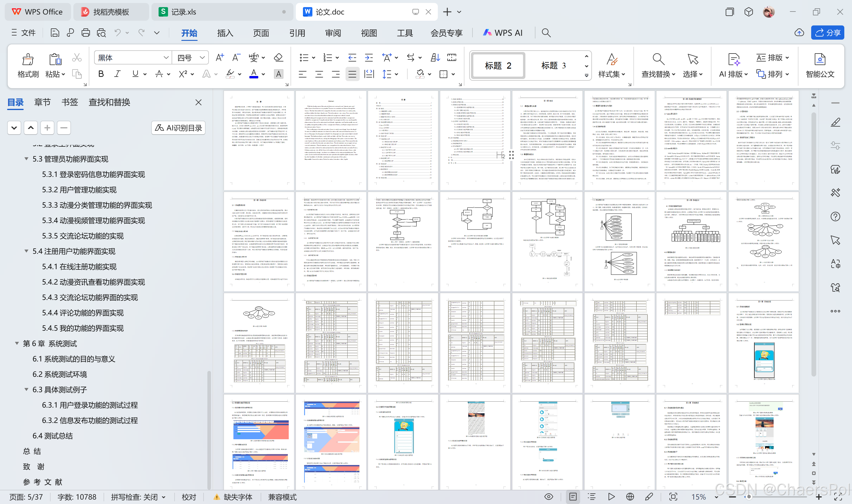
Task: Click the Outline view icon in status bar
Action: coord(592,497)
